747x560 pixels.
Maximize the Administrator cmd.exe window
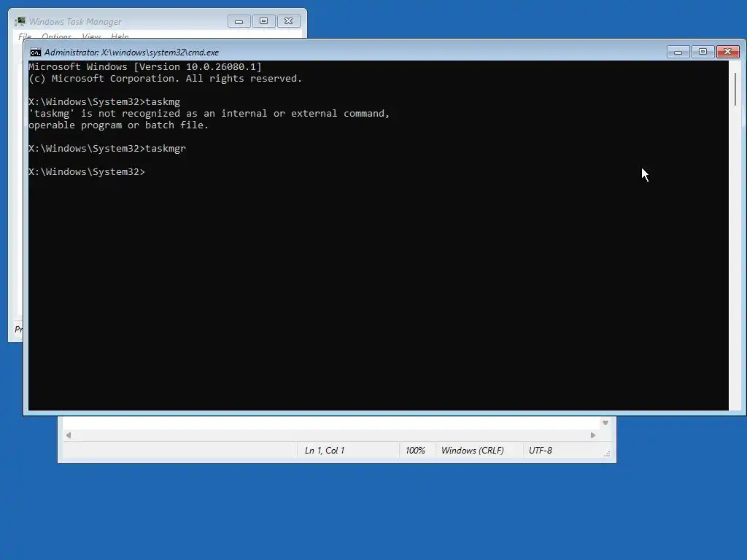pyautogui.click(x=703, y=52)
